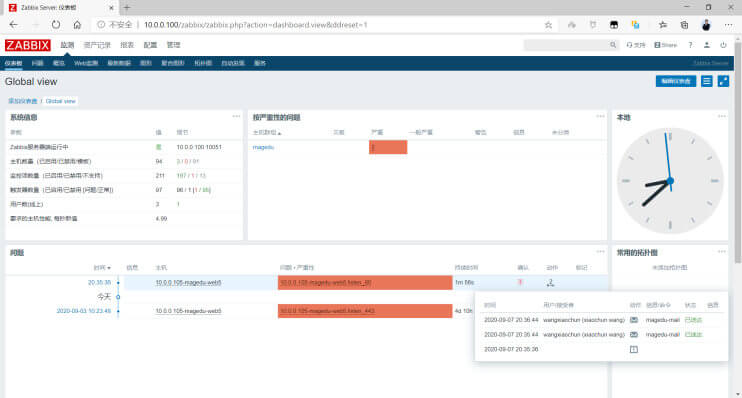Open browser favorites list icon
The height and width of the screenshot is (398, 742).
click(x=662, y=25)
